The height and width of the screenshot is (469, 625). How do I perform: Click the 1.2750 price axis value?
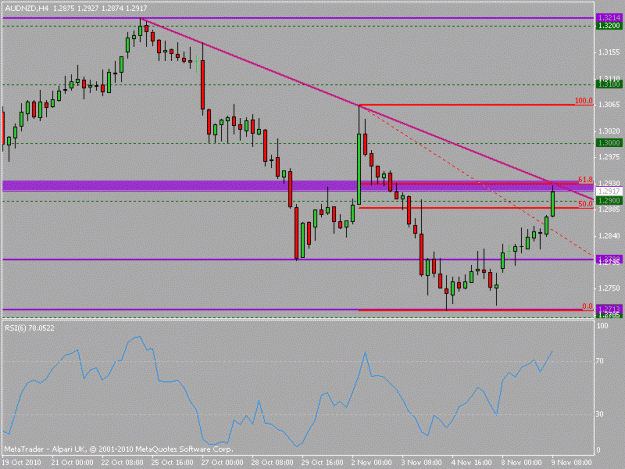click(x=609, y=288)
